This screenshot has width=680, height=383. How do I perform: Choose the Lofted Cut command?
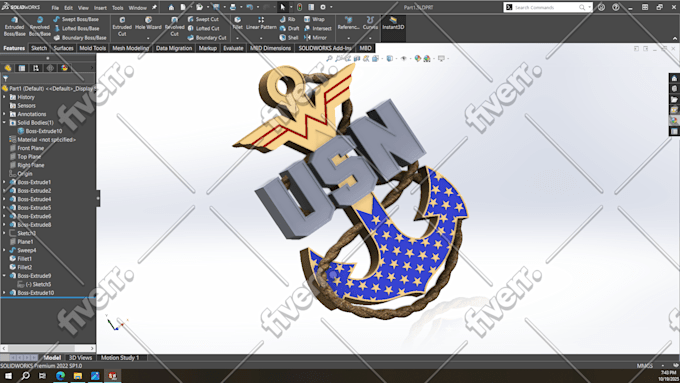(203, 29)
